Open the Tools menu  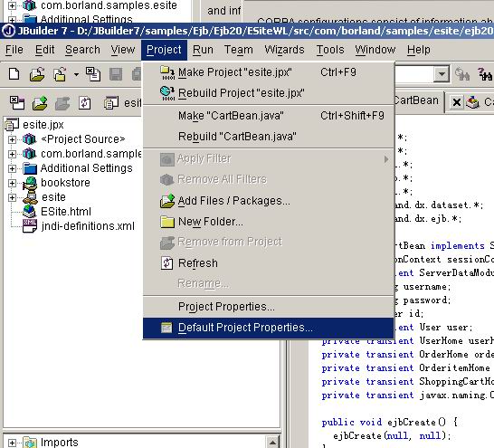[x=330, y=50]
